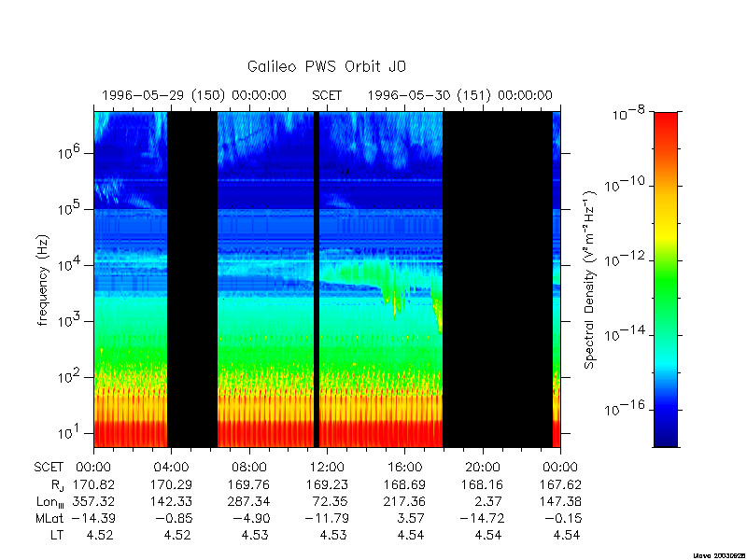Click the 'RJ' row header
Image resolution: width=747 pixels, height=560 pixels.
click(57, 485)
